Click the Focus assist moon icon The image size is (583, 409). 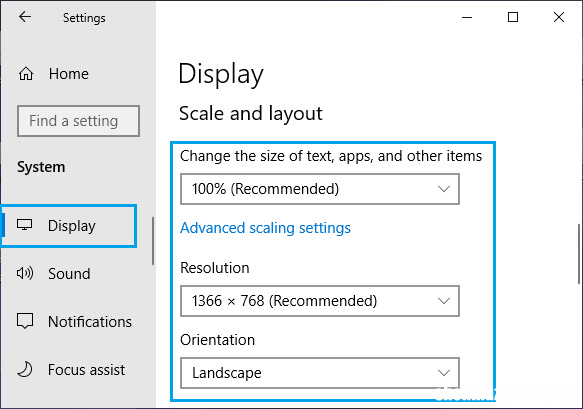coord(25,369)
